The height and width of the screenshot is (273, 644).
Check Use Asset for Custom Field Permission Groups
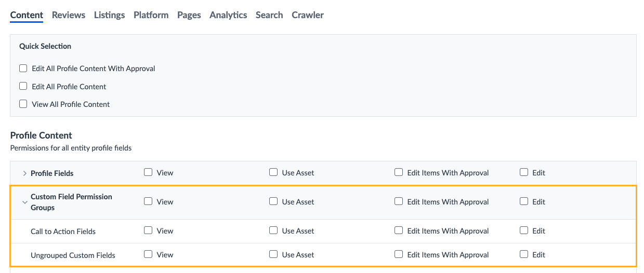click(x=273, y=201)
